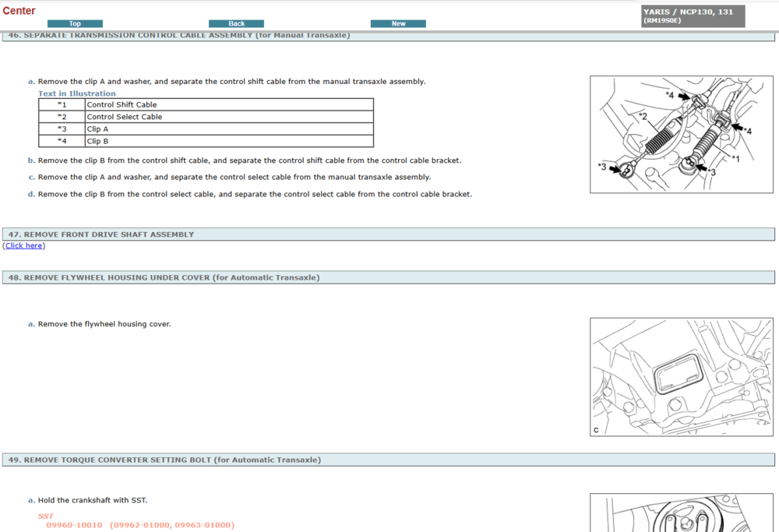Select the 'Clip B' table cell

pos(98,142)
